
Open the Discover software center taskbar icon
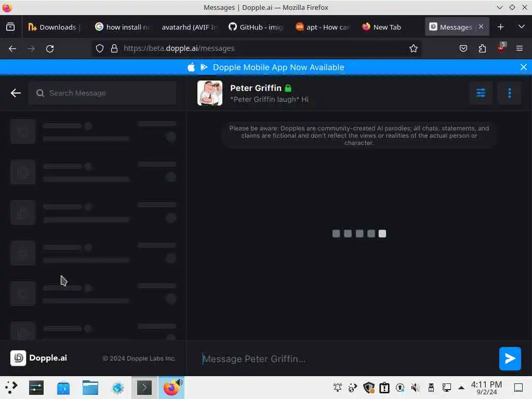63,388
